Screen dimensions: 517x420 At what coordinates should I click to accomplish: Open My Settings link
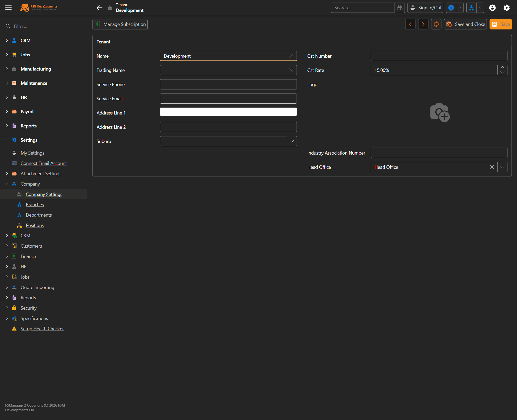pyautogui.click(x=32, y=153)
